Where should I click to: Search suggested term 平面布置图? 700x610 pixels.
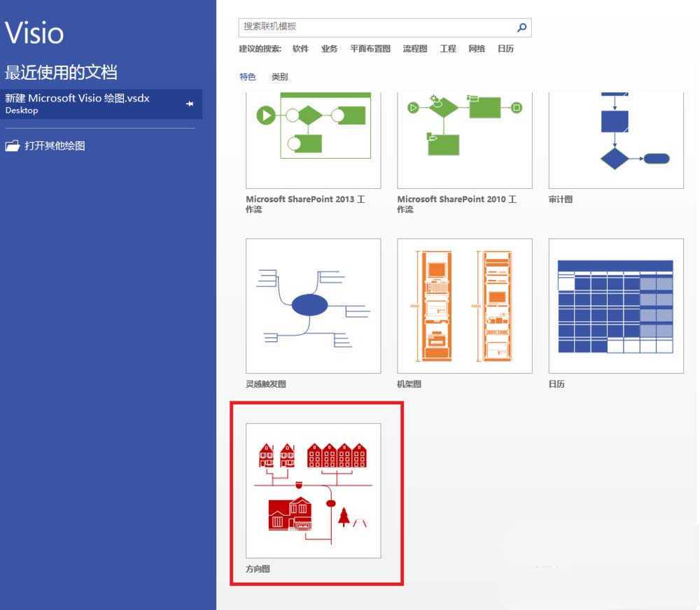pyautogui.click(x=370, y=49)
